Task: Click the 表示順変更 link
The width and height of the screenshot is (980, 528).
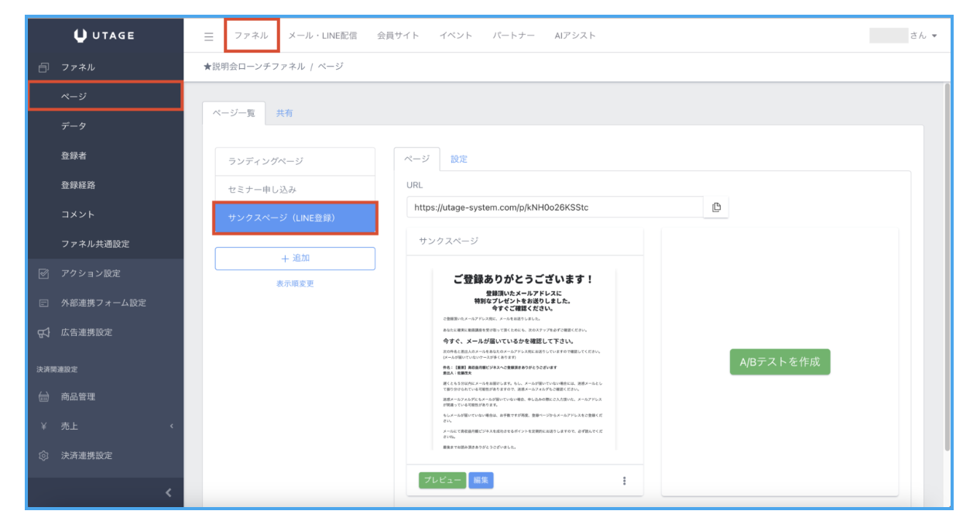Action: [x=295, y=283]
